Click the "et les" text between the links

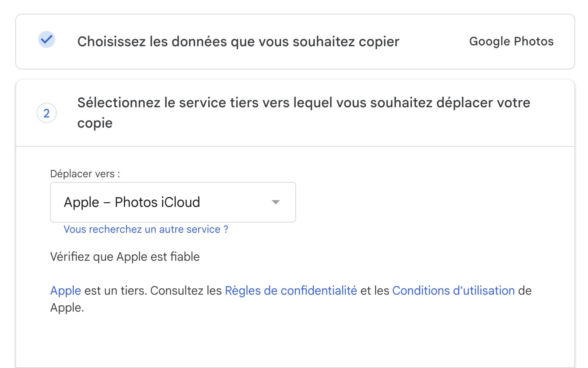pyautogui.click(x=374, y=291)
